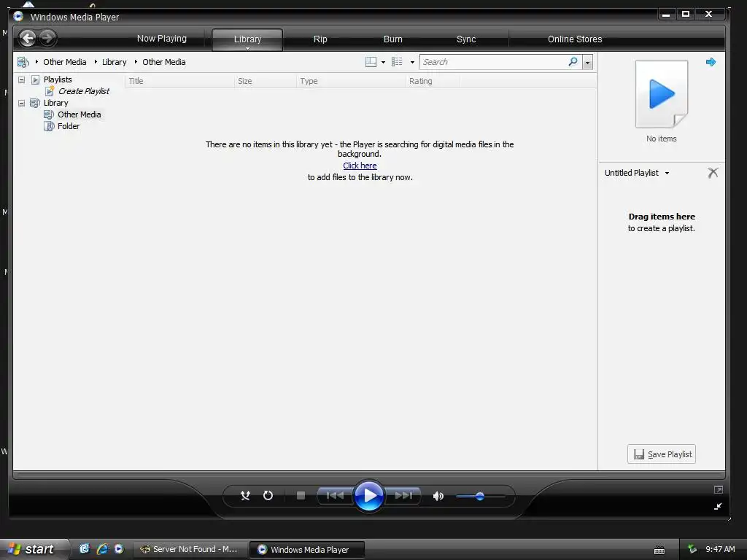Launch Media Player quick launch icon

(119, 549)
